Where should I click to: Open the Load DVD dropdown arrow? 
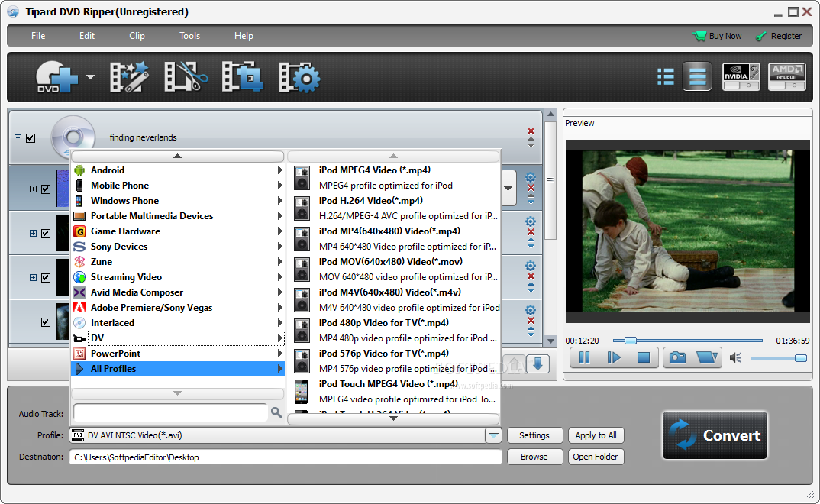click(x=90, y=77)
